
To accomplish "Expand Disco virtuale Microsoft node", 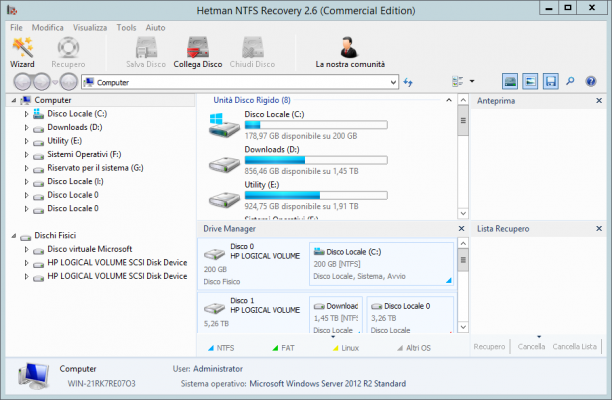I will 27,249.
